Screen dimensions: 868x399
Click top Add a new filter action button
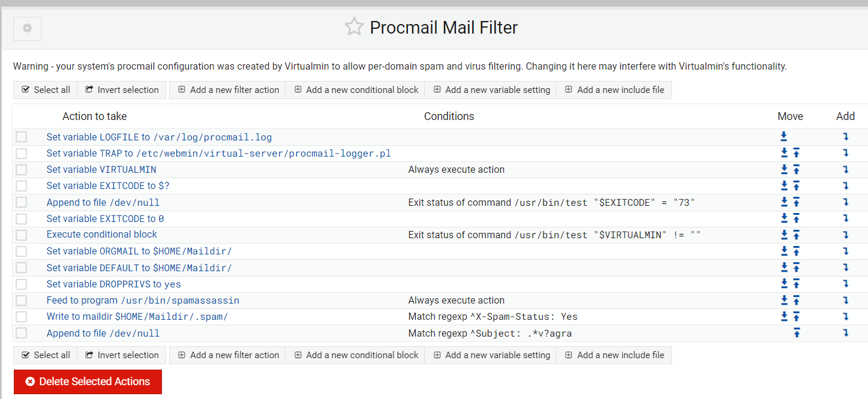tap(227, 90)
